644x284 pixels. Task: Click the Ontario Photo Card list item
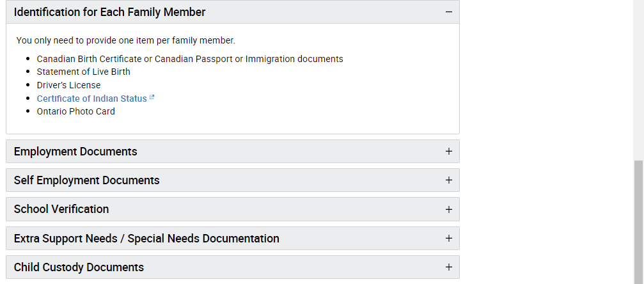pos(76,111)
